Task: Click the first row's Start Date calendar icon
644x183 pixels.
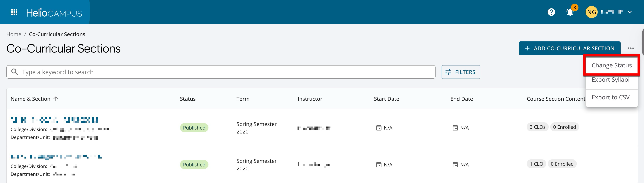Action: pos(379,128)
